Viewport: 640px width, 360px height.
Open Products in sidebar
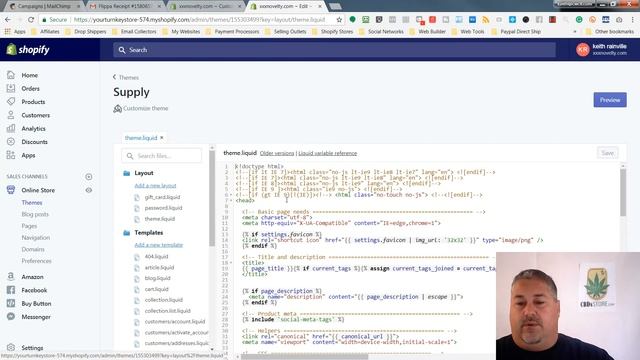33,102
